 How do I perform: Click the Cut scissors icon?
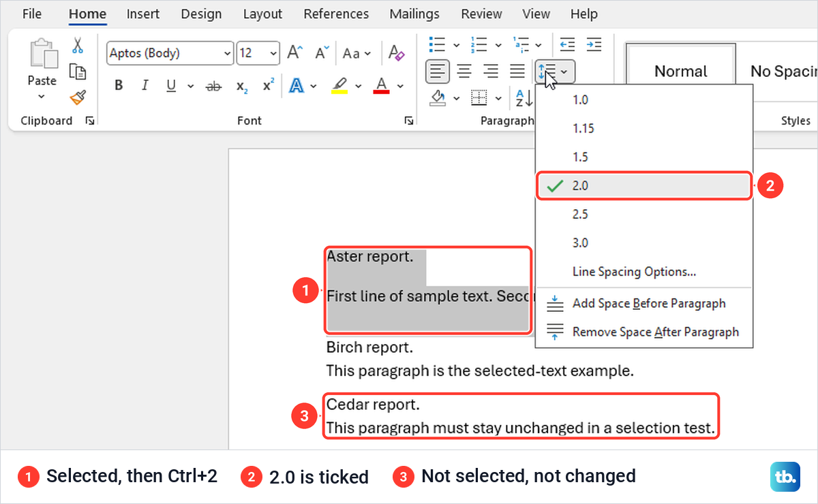78,46
